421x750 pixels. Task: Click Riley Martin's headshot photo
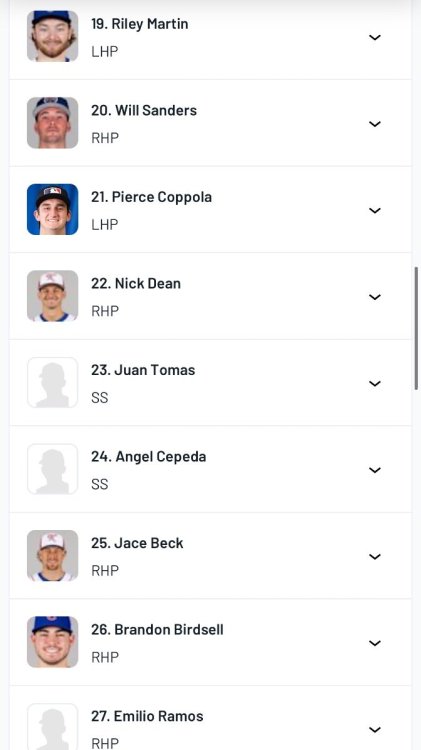click(x=53, y=36)
